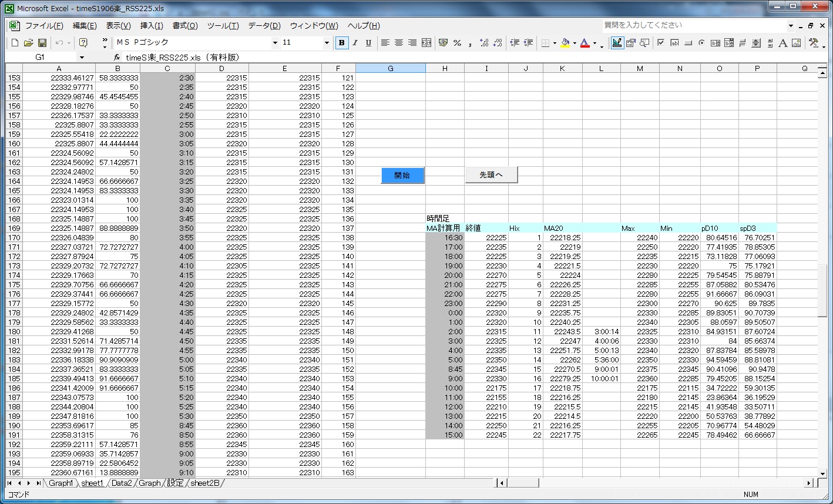Create a new workbook with the New icon
This screenshot has width=833, height=504.
tap(15, 43)
